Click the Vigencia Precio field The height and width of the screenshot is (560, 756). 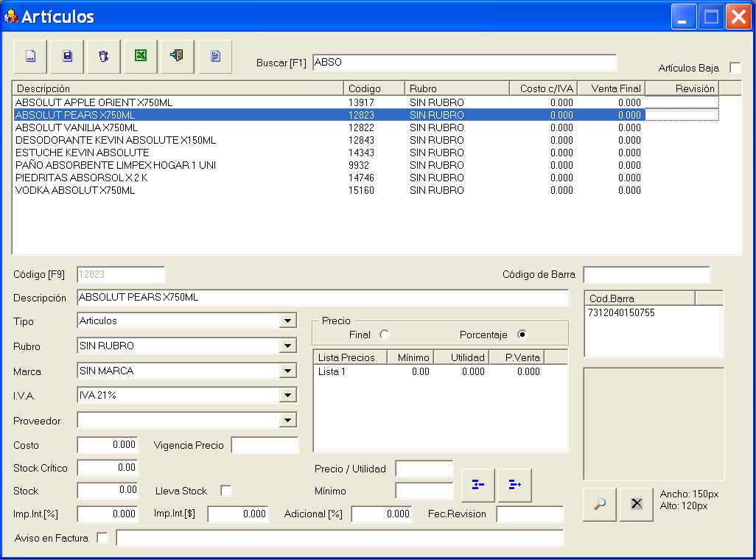coord(265,445)
